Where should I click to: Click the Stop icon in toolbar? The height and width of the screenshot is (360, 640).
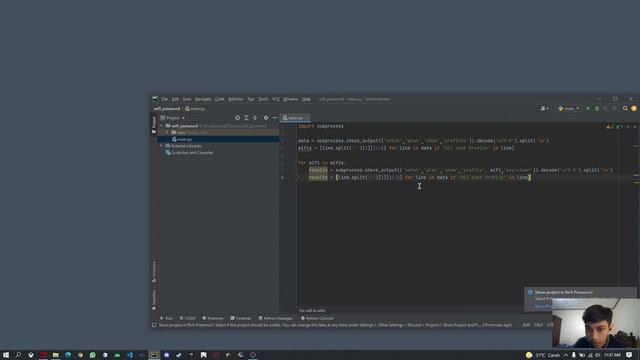pos(614,109)
